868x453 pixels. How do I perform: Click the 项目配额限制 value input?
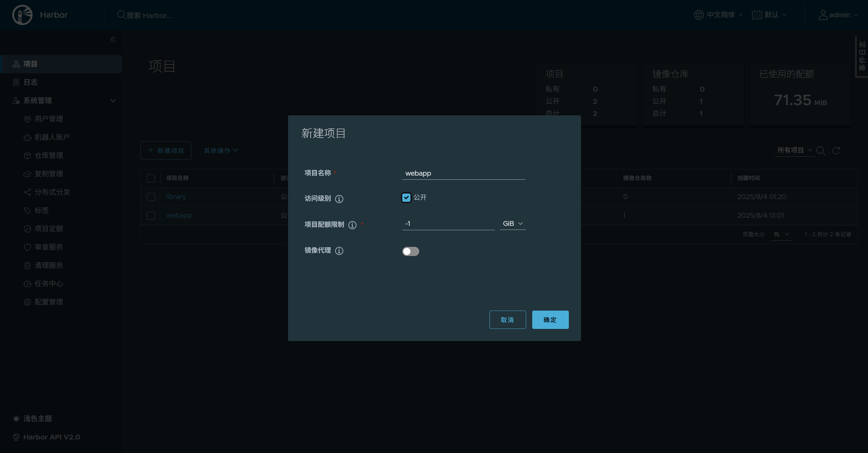(x=448, y=223)
